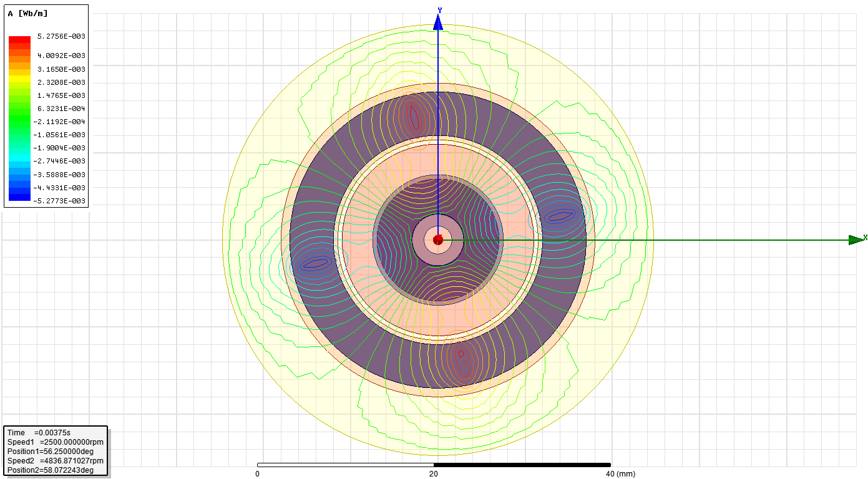This screenshot has height=479, width=868.
Task: Select the minimum legend value -5.2773E-003
Action: tap(60, 201)
